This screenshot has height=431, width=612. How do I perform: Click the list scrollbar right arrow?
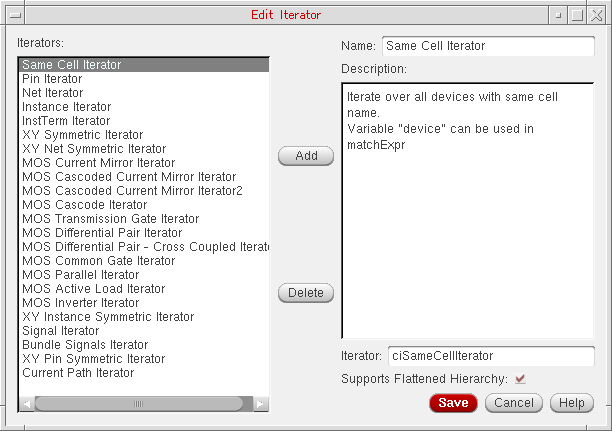click(260, 404)
